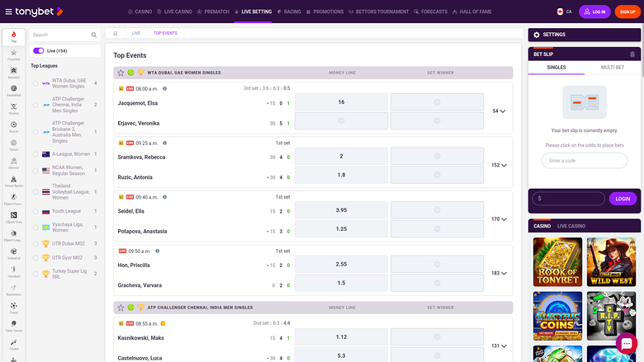Go to home via breadcrumb icon

point(116,33)
